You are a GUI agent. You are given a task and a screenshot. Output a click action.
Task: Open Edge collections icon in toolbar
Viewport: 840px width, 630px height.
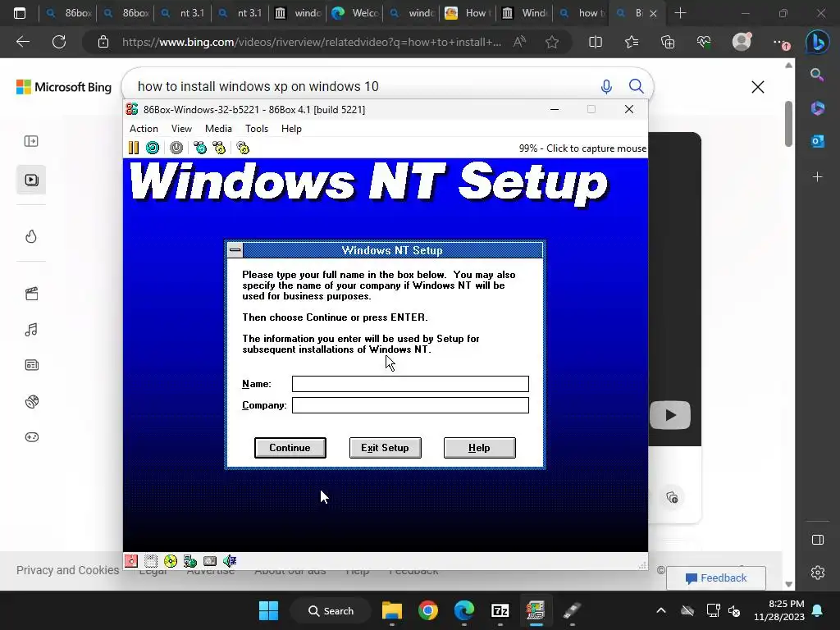click(668, 42)
